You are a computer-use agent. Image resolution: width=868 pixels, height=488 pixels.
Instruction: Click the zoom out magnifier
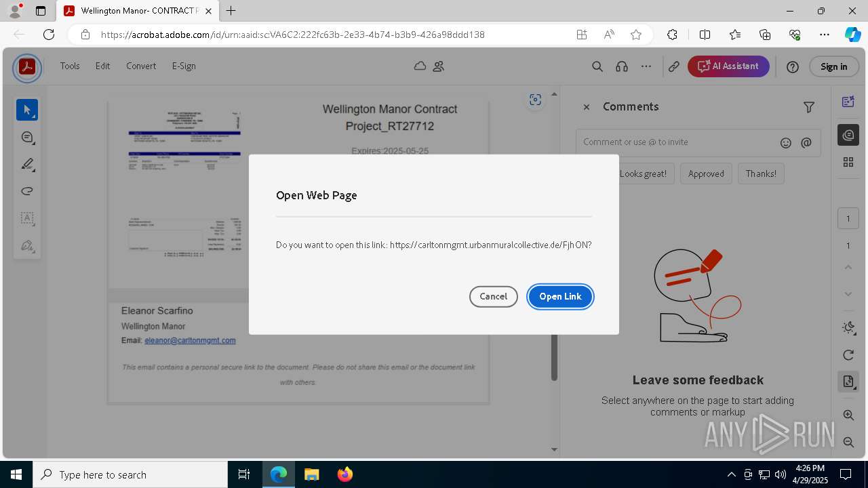pyautogui.click(x=848, y=442)
